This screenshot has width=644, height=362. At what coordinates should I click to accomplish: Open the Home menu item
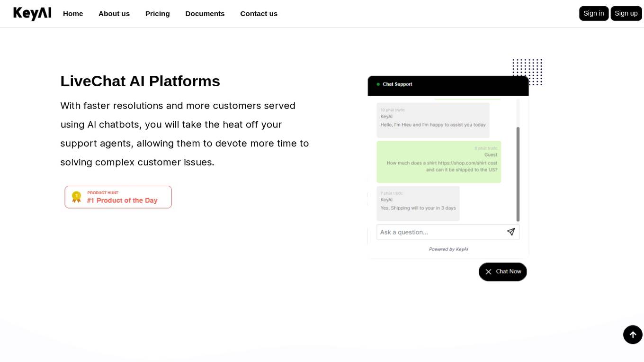(x=73, y=13)
